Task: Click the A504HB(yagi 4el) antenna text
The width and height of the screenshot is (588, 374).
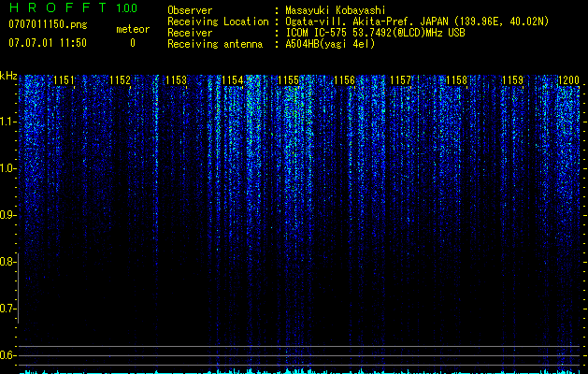Action: [x=330, y=44]
